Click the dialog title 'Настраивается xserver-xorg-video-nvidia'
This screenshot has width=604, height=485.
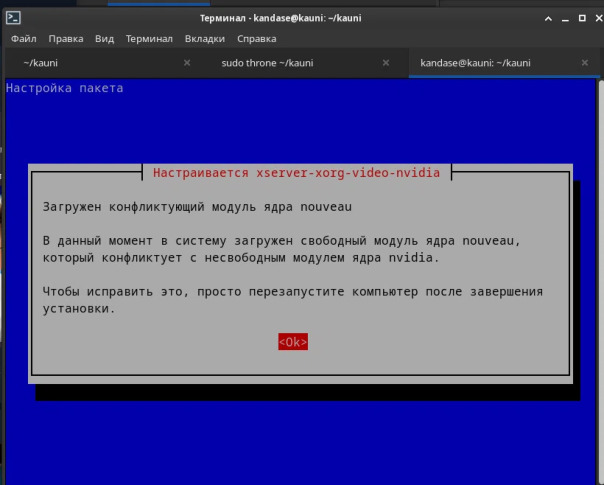pos(296,173)
